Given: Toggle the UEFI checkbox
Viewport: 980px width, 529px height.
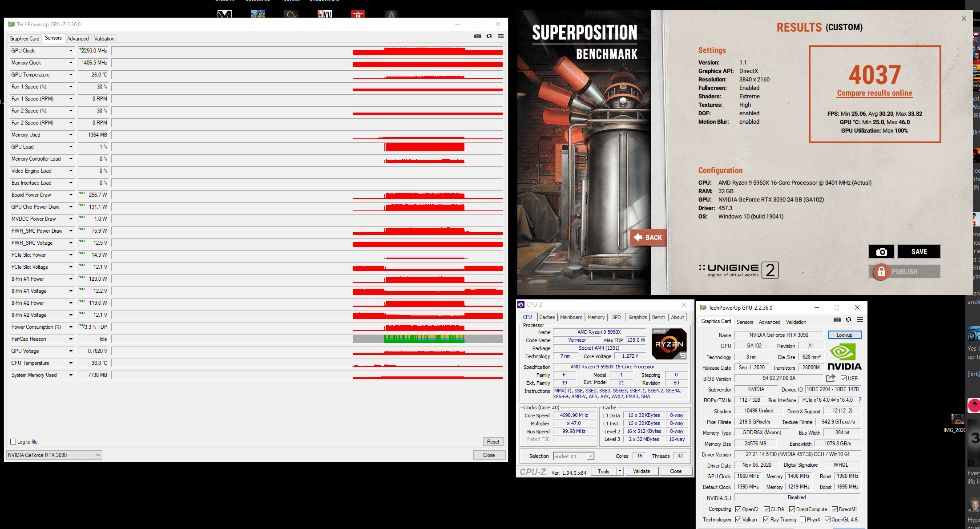Looking at the screenshot, I should pyautogui.click(x=843, y=379).
